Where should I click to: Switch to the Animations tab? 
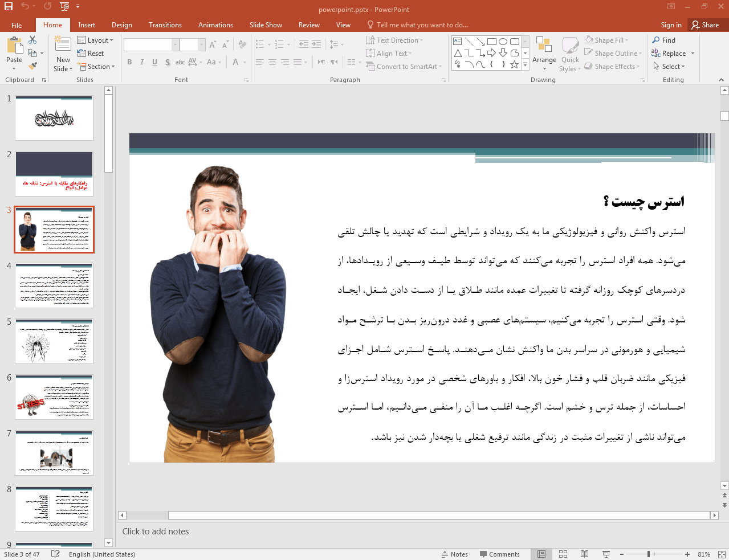215,25
